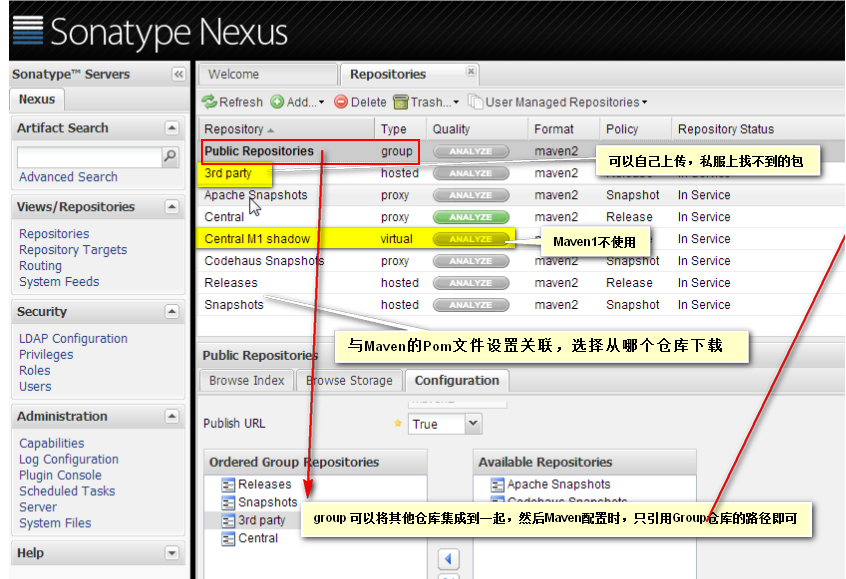Sort by Repository column header

click(286, 129)
